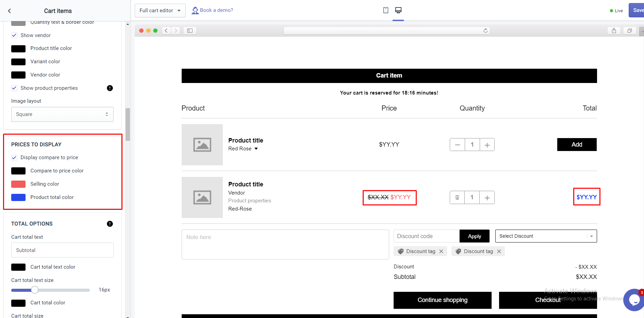Click the second product image placeholder
The width and height of the screenshot is (644, 318).
tap(202, 197)
